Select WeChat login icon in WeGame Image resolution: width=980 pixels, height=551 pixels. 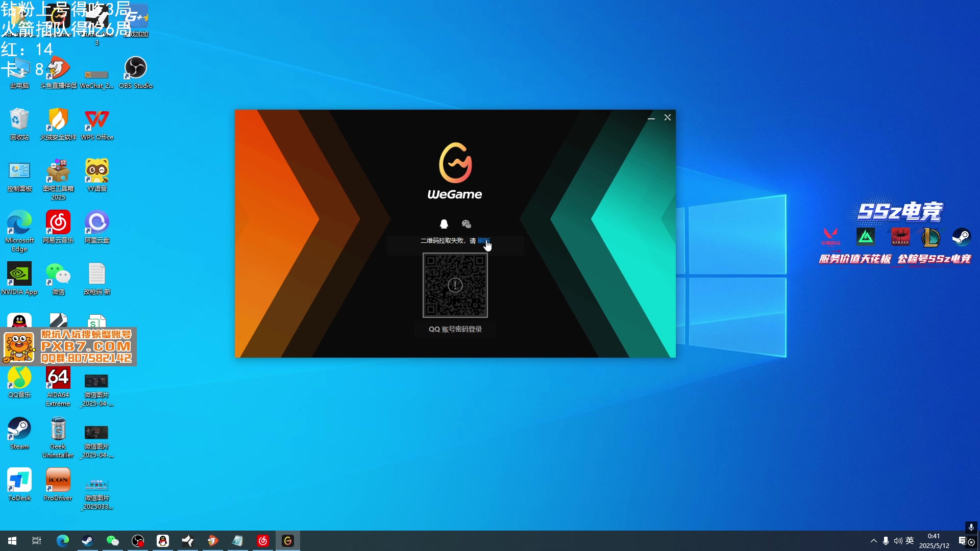click(x=467, y=224)
